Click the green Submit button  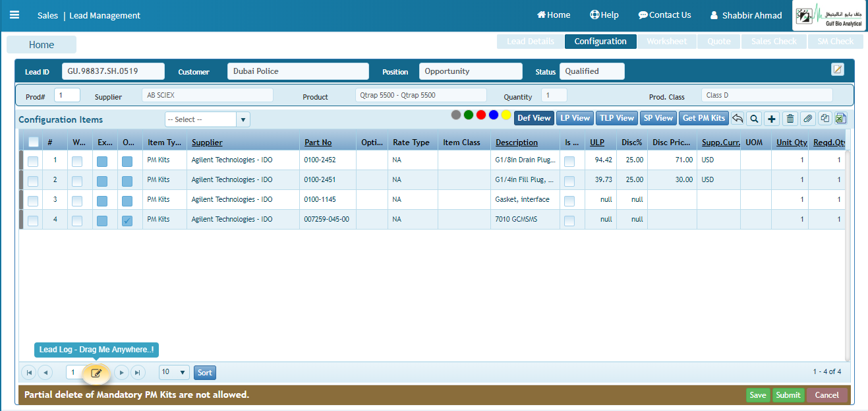788,395
